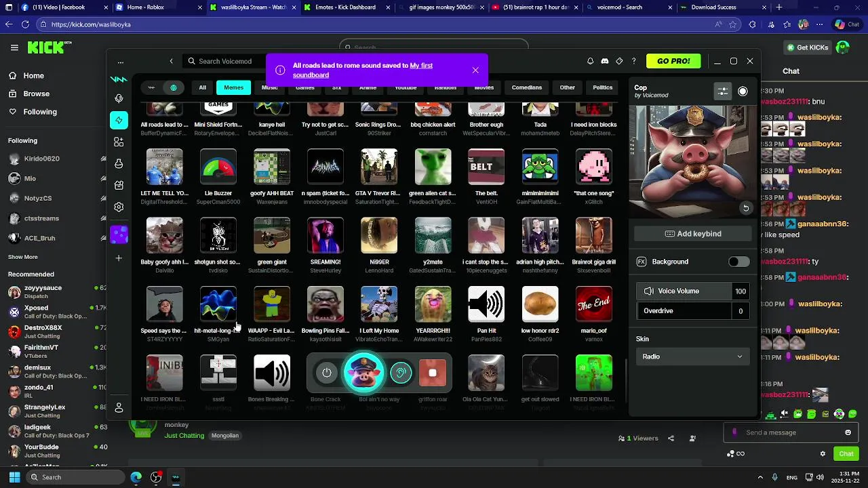This screenshot has height=488, width=868.
Task: Play the low honor rdr2 potato sound
Action: tap(540, 304)
